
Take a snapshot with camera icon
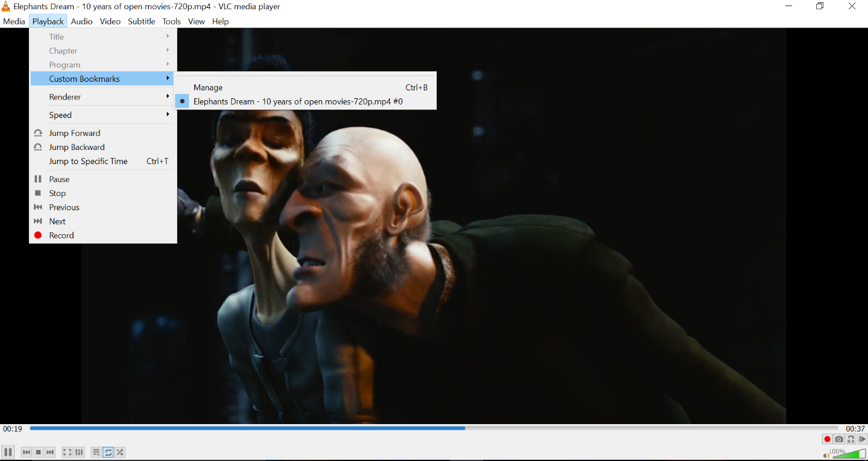(839, 439)
